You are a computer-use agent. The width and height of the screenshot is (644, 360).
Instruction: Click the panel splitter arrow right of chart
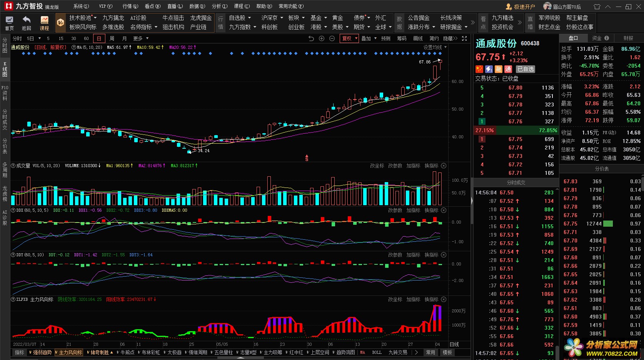click(472, 201)
